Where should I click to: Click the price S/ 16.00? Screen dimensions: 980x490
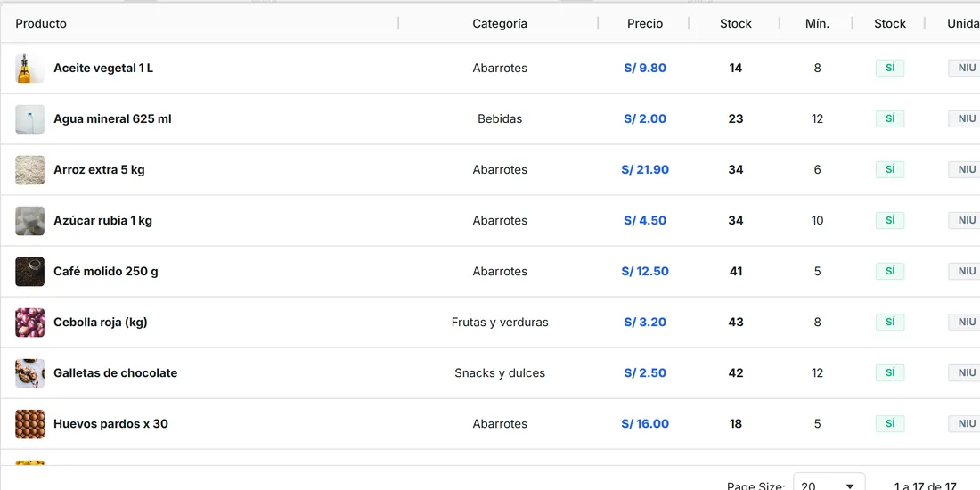click(x=645, y=424)
